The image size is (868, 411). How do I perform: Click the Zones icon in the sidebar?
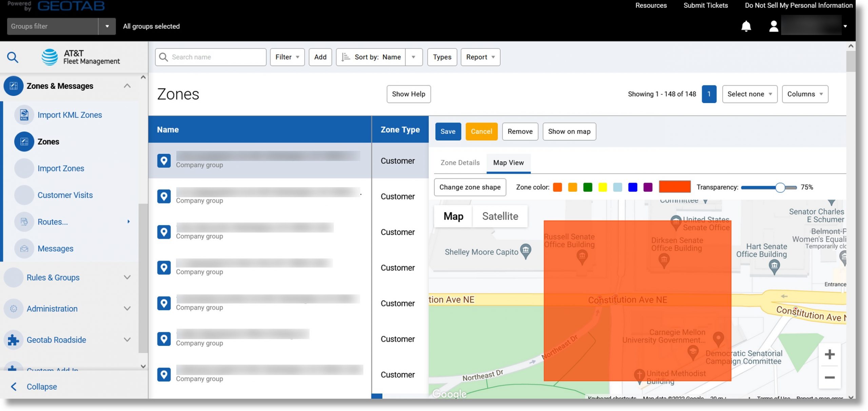click(24, 141)
